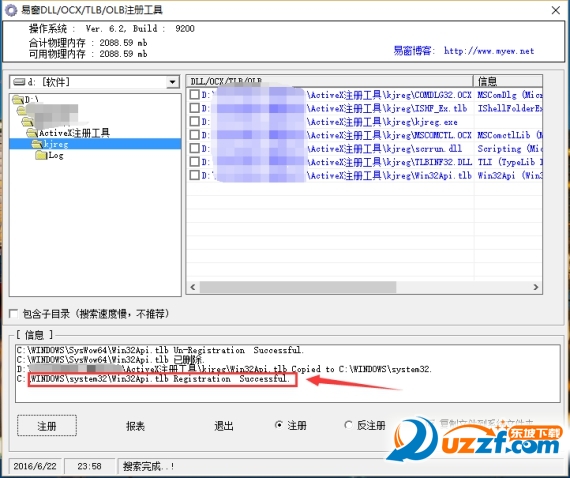This screenshot has height=478, width=570.
Task: Click the 信息 column header
Action: tap(508, 81)
